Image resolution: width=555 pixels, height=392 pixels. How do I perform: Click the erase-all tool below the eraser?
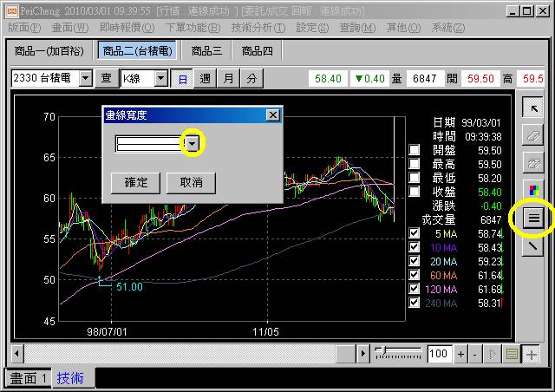pos(532,164)
